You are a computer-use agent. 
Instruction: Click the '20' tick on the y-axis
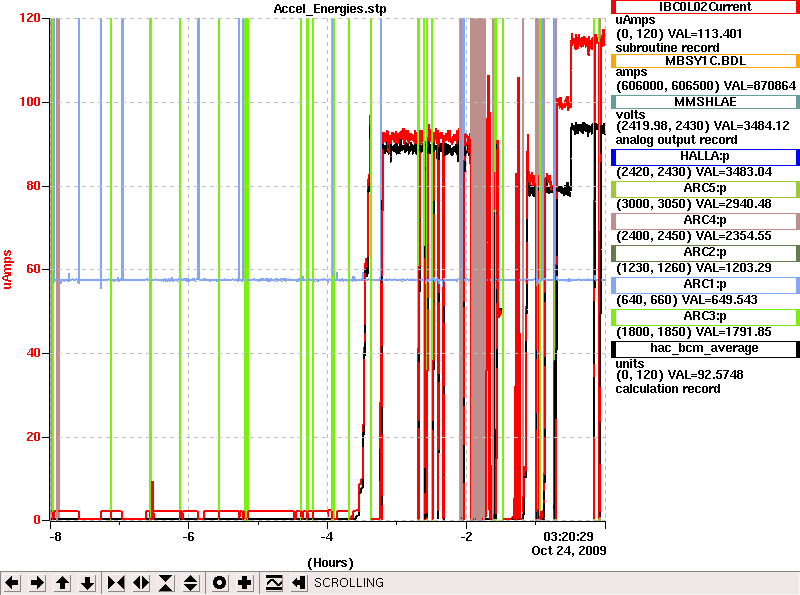click(33, 437)
